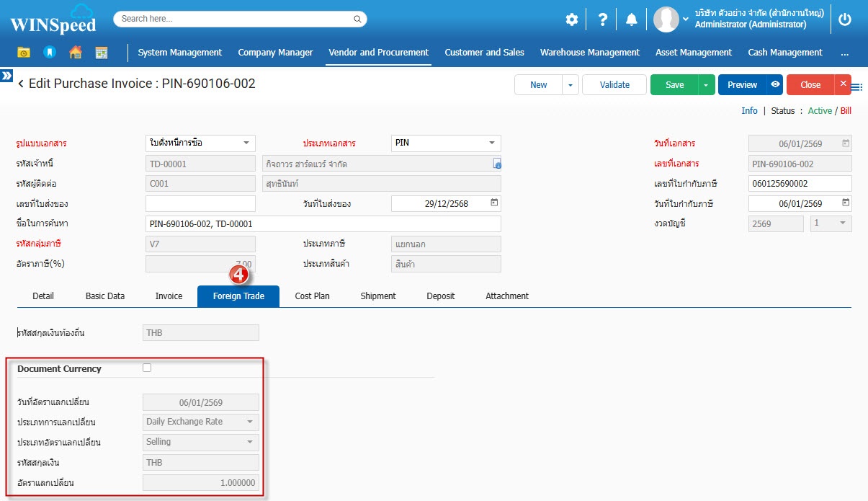This screenshot has width=868, height=501.
Task: Open the ประเภทเอกสาร PIN dropdown
Action: click(492, 143)
